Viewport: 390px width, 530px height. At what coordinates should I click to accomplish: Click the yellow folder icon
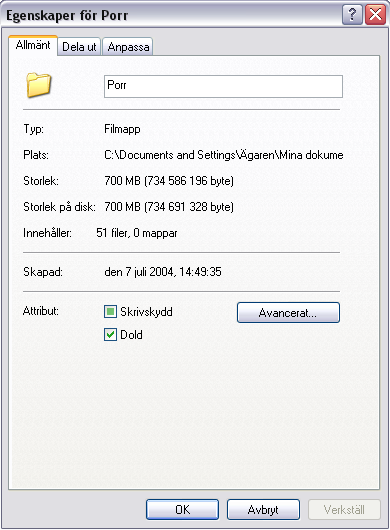click(x=39, y=86)
